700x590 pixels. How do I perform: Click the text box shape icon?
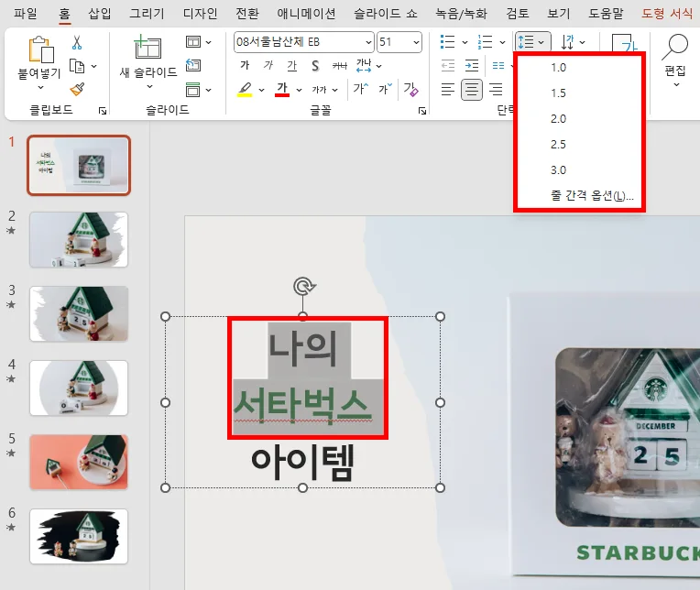point(624,44)
